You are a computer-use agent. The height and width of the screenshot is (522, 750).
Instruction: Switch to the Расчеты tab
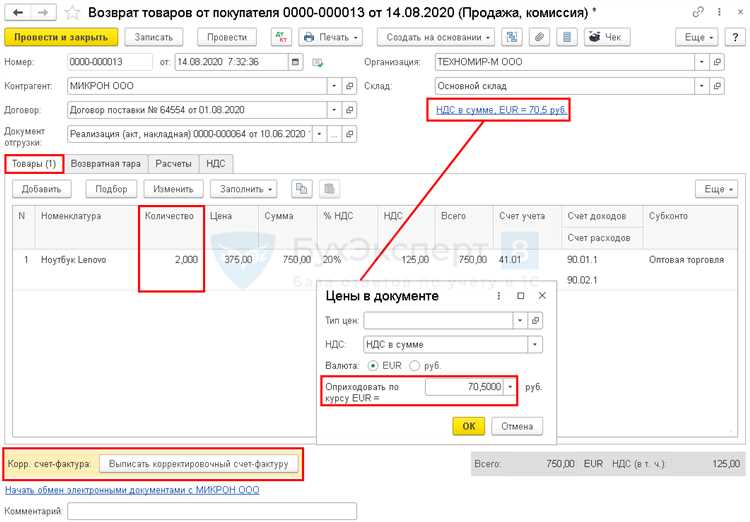173,164
